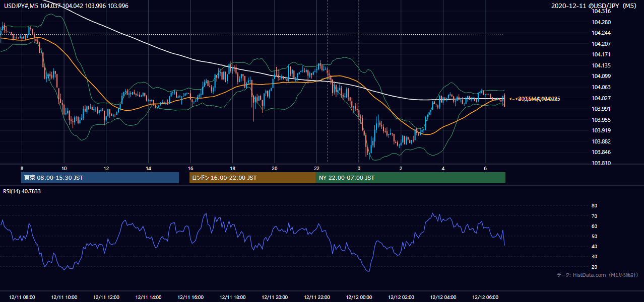Image resolution: width=644 pixels, height=302 pixels.
Task: Click bottom time label 12/12 04:00
Action: [x=443, y=297]
